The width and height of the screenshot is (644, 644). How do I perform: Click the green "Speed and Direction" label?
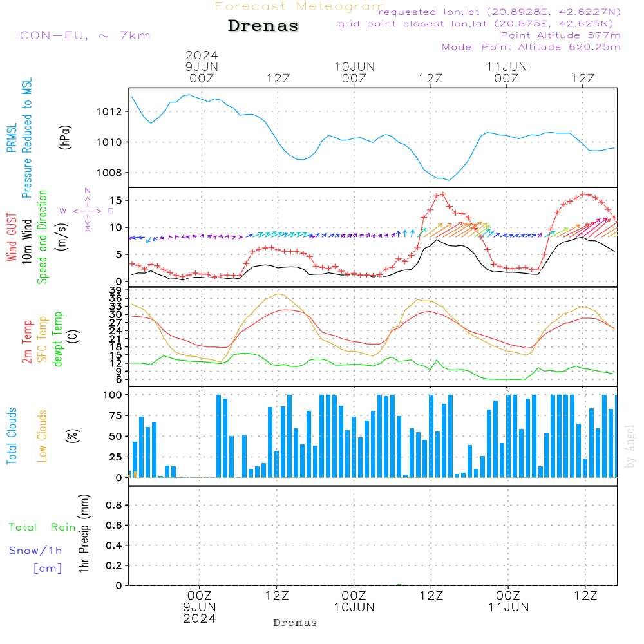tap(42, 237)
